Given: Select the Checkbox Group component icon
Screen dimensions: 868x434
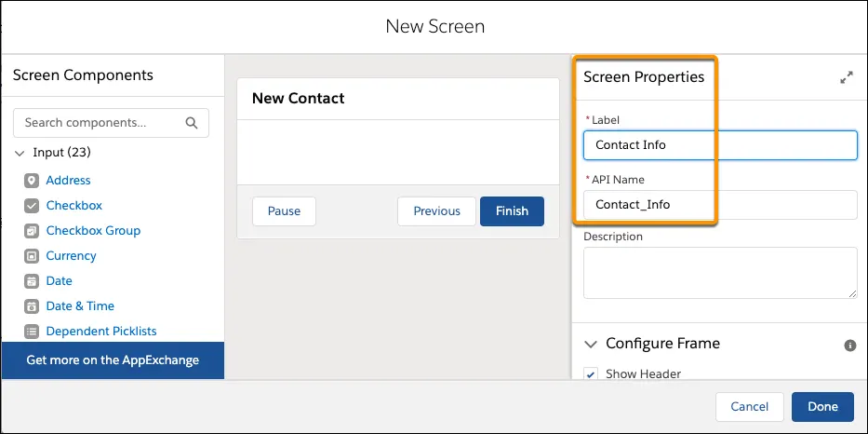Looking at the screenshot, I should click(x=32, y=231).
